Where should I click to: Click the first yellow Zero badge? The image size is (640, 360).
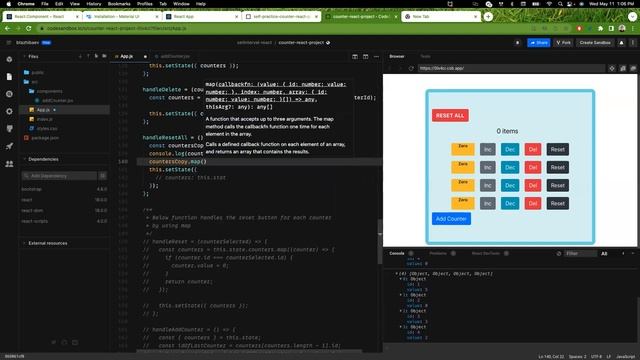(463, 149)
